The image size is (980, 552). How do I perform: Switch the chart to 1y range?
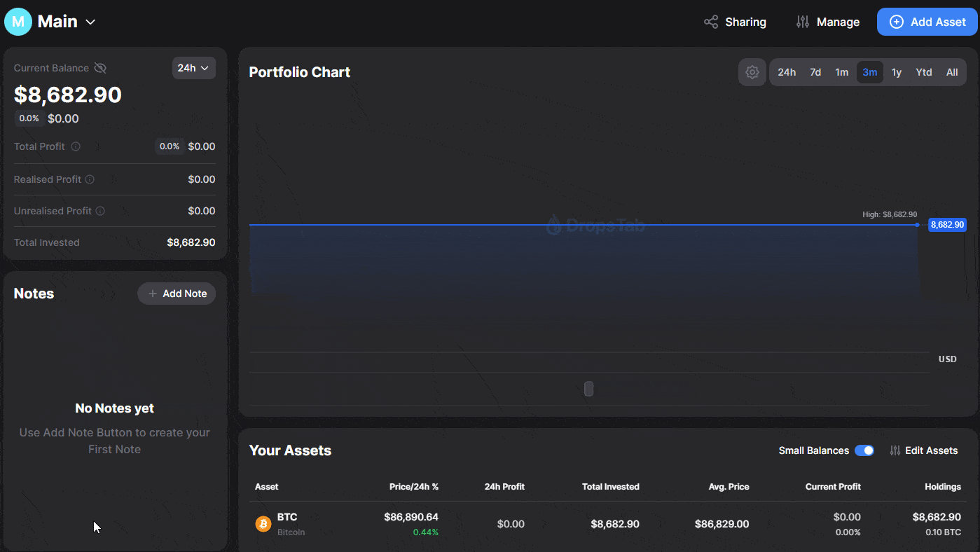click(x=897, y=72)
